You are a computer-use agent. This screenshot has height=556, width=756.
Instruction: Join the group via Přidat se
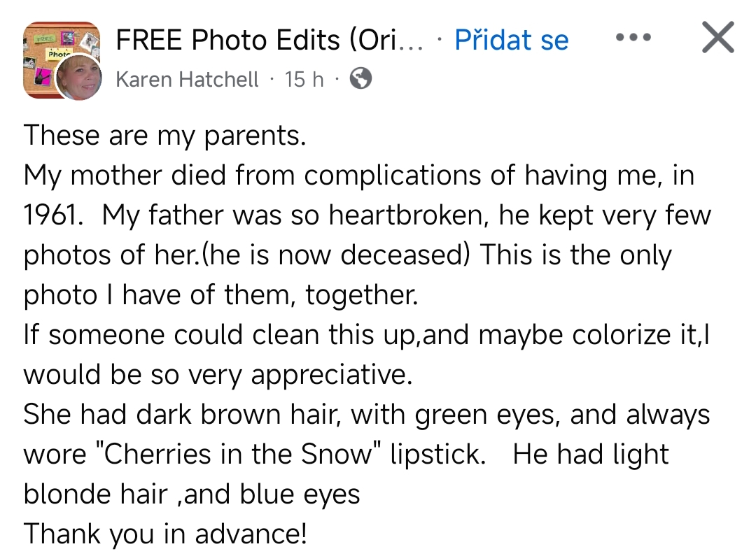512,39
